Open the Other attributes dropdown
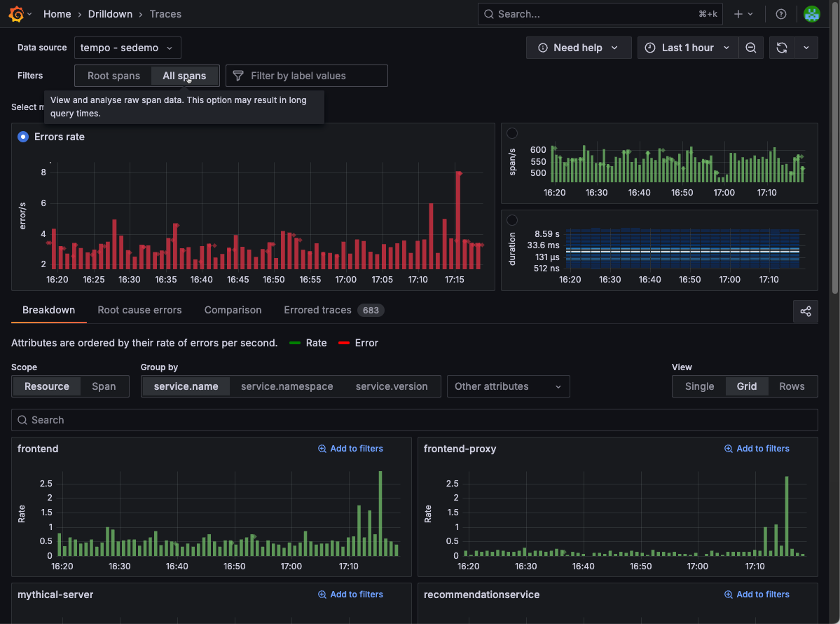This screenshot has width=840, height=624. pos(508,386)
